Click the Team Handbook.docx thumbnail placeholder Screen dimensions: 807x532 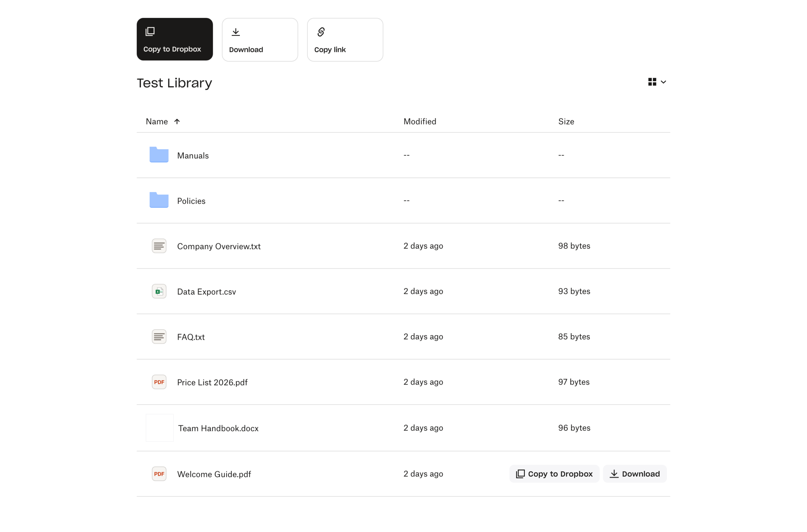(160, 428)
